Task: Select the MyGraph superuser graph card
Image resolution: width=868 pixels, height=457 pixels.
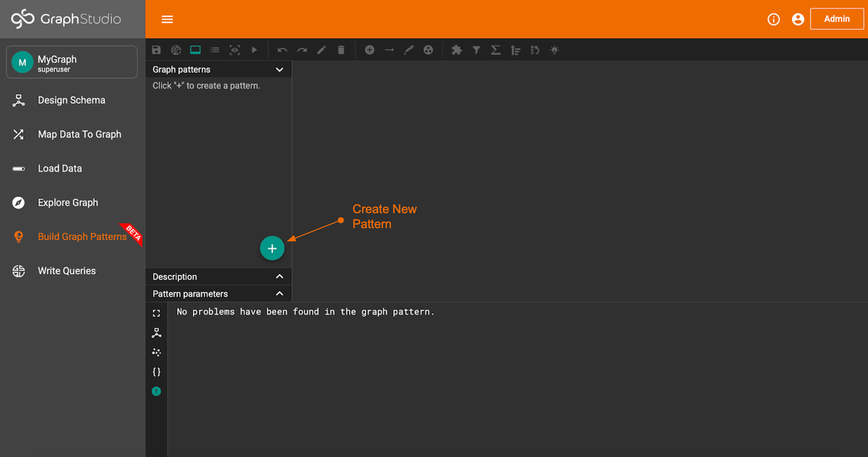Action: pos(72,63)
